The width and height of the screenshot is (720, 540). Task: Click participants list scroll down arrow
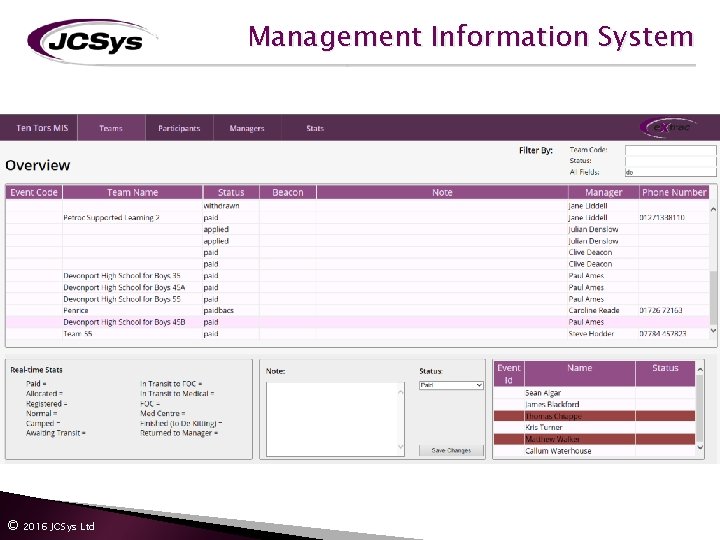[700, 446]
